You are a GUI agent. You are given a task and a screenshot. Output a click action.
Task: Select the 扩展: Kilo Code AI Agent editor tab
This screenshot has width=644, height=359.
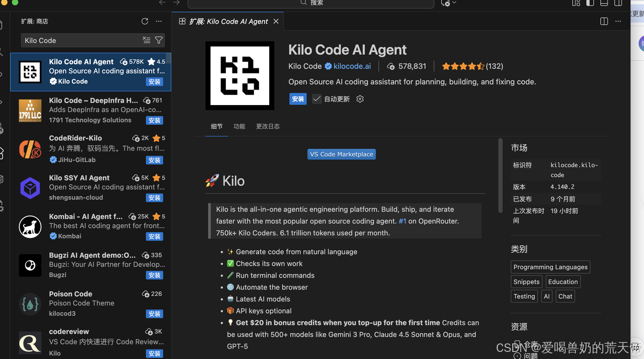pyautogui.click(x=228, y=21)
